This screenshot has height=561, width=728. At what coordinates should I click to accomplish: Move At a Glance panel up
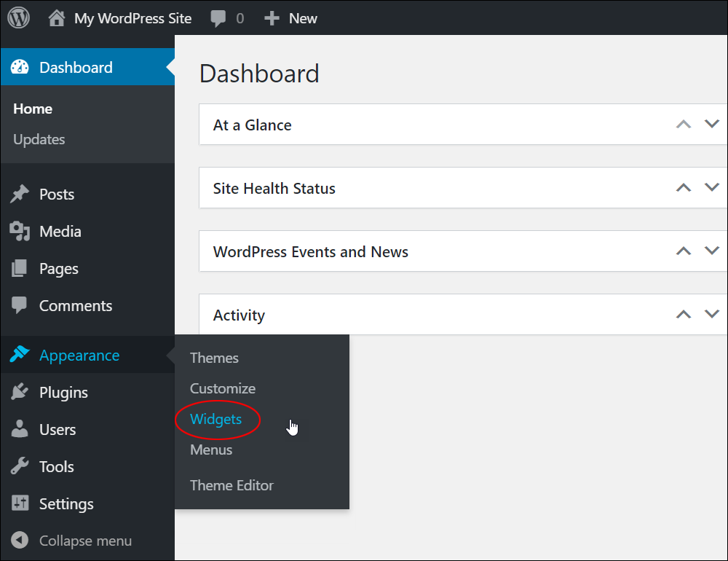[684, 125]
